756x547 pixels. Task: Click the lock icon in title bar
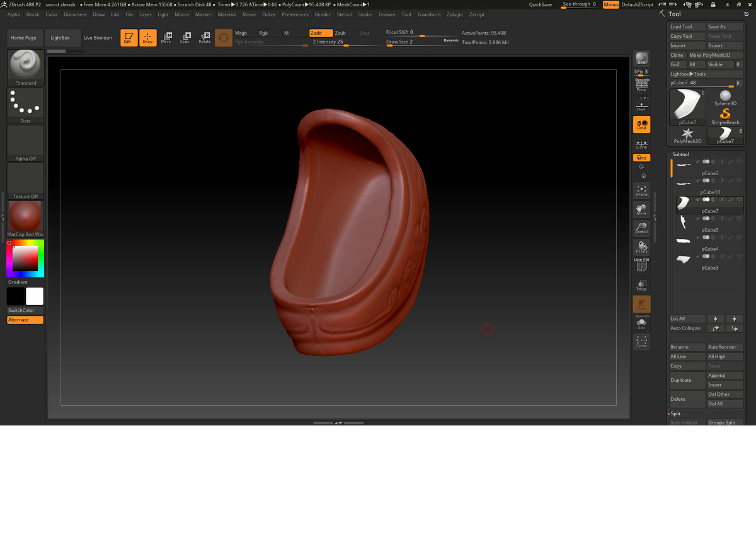(712, 4)
